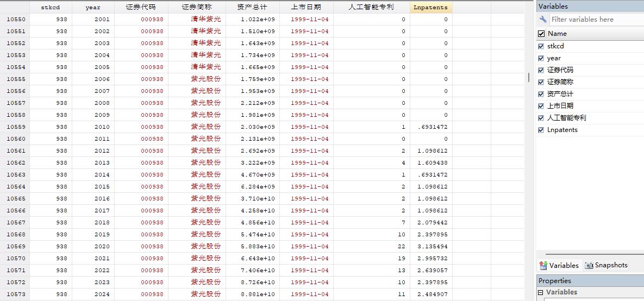The width and height of the screenshot is (644, 301).
Task: Click 清华紫光 in the 2001 row
Action: coord(206,20)
